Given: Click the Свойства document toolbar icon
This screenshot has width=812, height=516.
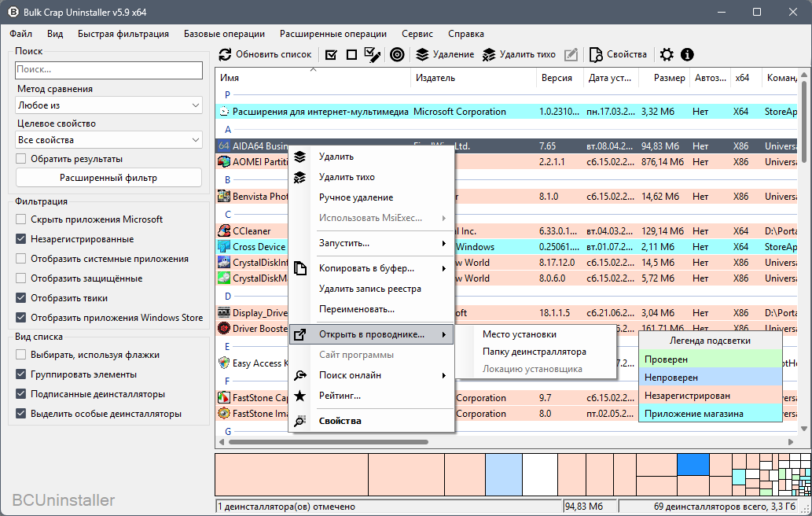Looking at the screenshot, I should 596,54.
